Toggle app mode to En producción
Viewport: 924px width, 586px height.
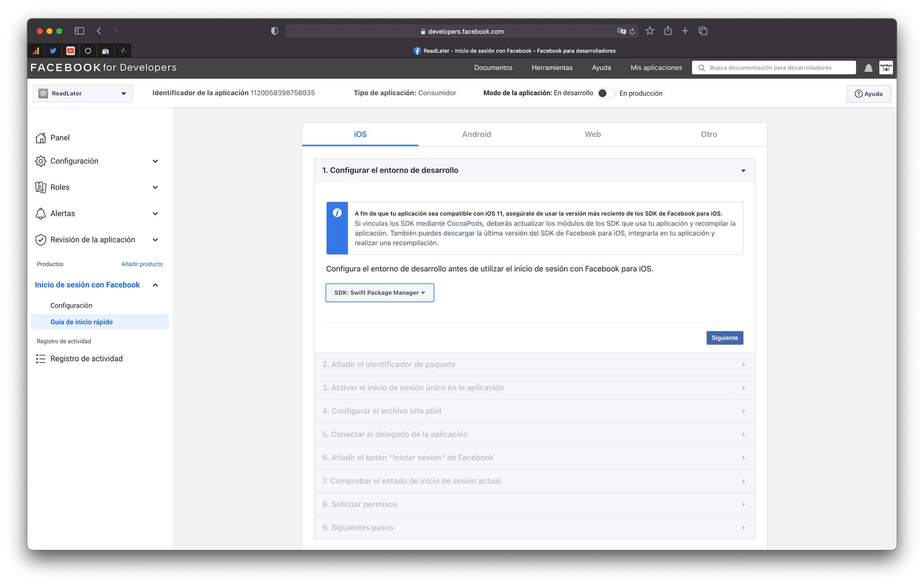[x=606, y=93]
